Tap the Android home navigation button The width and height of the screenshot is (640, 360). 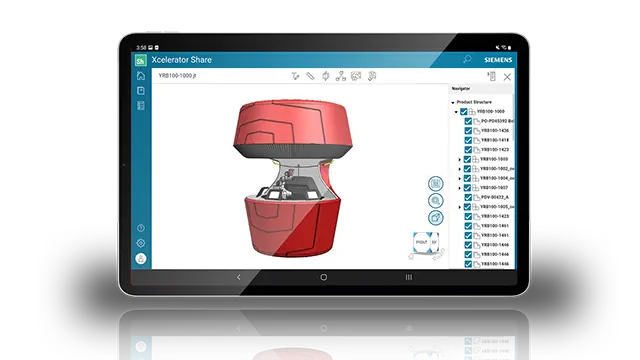click(324, 278)
